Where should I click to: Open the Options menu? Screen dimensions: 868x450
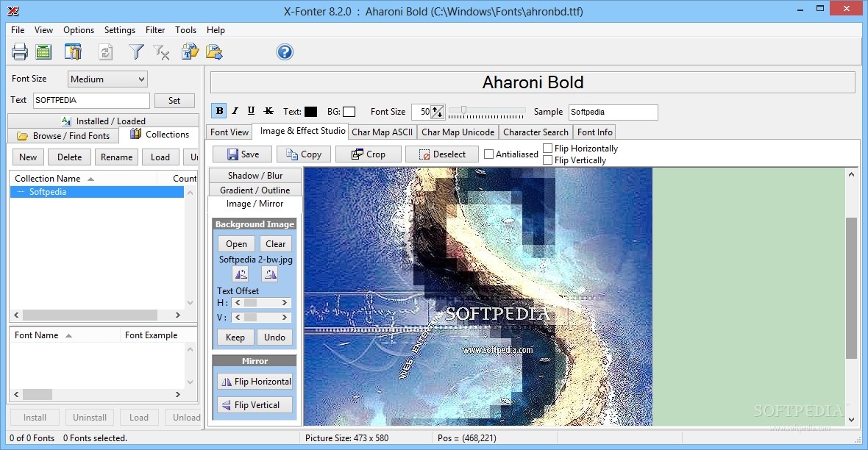point(79,30)
